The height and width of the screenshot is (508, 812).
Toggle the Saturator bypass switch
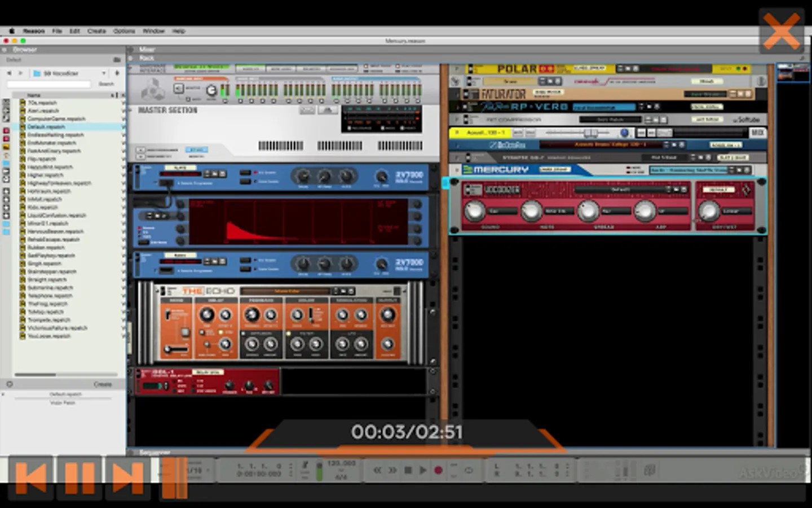(466, 94)
